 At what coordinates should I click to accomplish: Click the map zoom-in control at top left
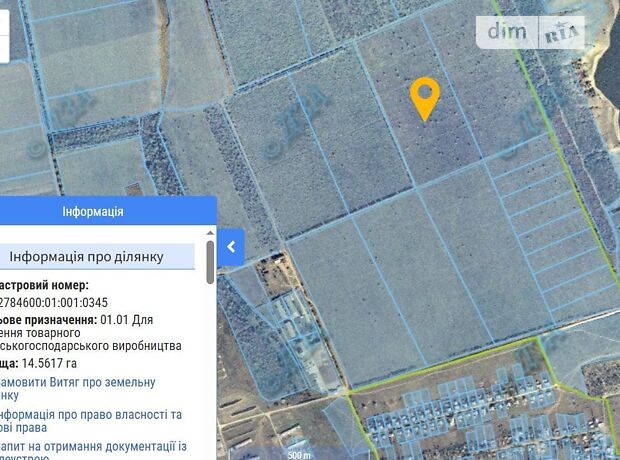(x=4, y=22)
